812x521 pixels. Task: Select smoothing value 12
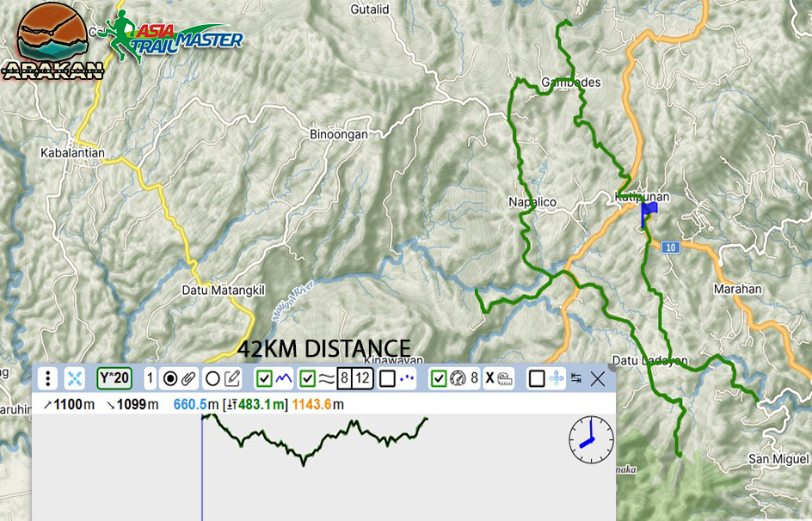(x=362, y=378)
